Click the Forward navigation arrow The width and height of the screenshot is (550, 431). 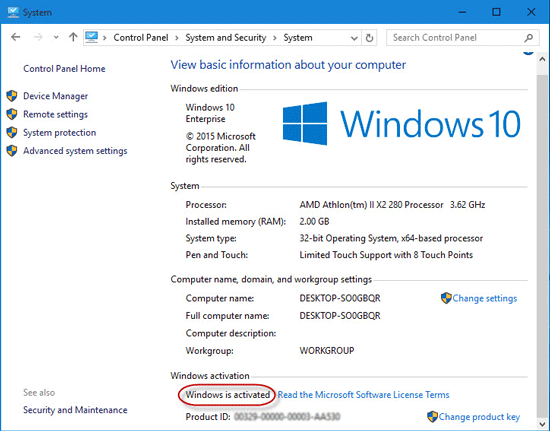point(38,37)
